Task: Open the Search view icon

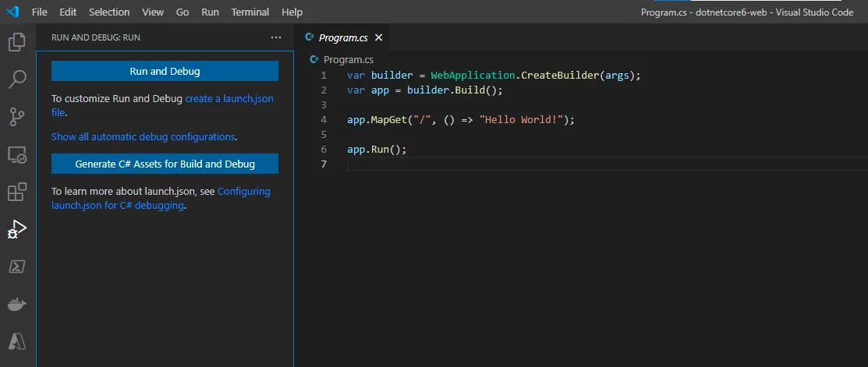Action: 17,79
